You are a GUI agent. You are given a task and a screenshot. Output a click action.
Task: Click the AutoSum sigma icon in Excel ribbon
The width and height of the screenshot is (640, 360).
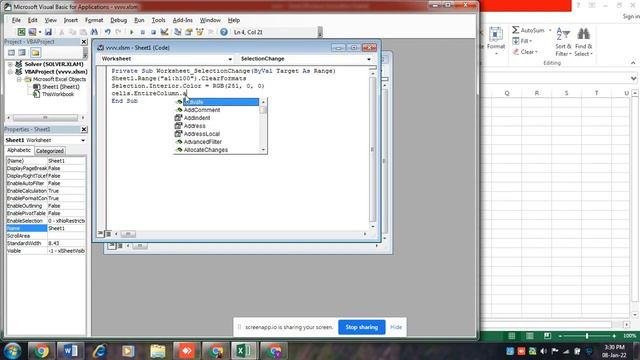click(516, 30)
